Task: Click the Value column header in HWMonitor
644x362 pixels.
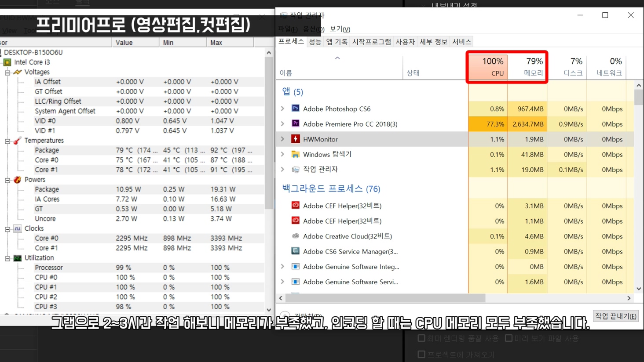Action: click(x=135, y=43)
